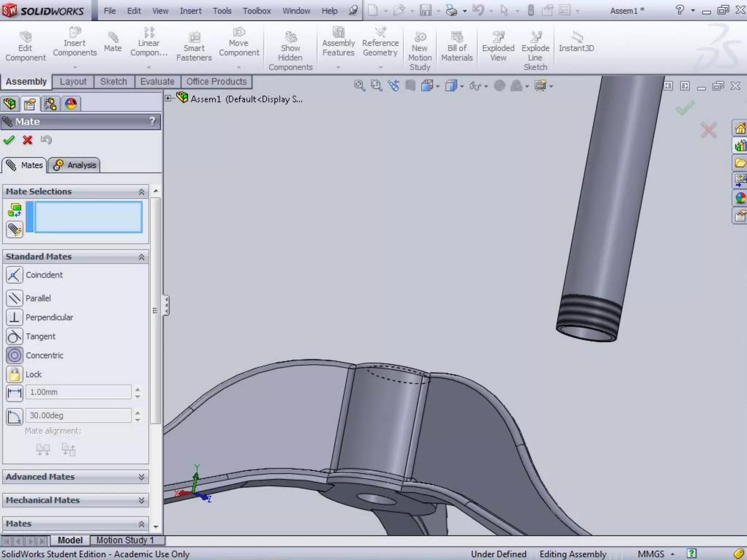Switch to the Analysis tab
The width and height of the screenshot is (747, 560).
pos(74,165)
